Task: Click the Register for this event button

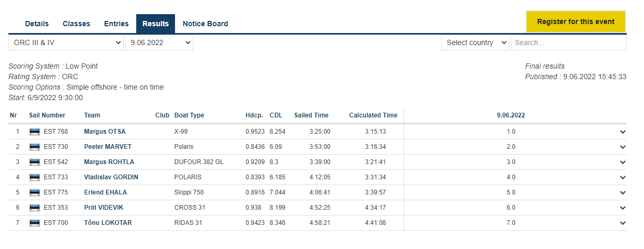Action: [x=576, y=21]
